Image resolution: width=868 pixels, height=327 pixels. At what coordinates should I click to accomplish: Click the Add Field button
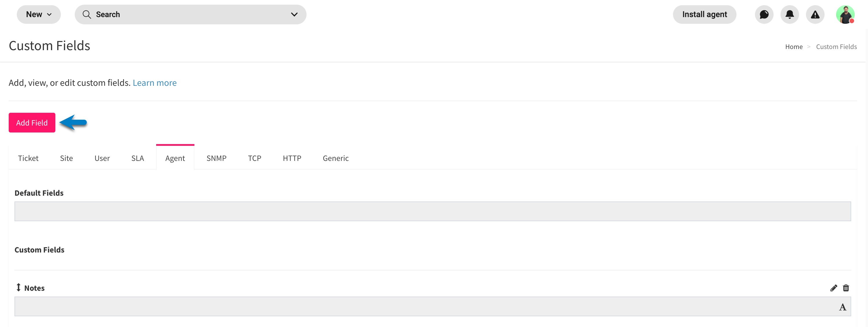[x=32, y=123]
